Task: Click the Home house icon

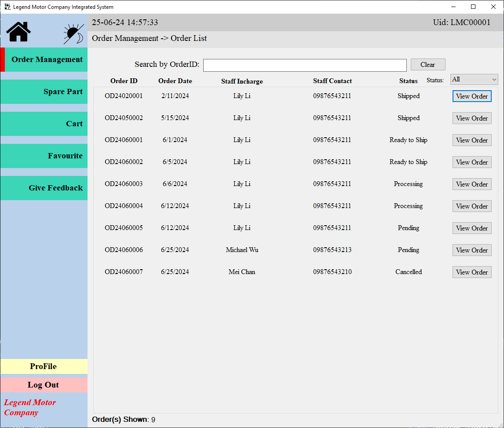Action: click(18, 32)
